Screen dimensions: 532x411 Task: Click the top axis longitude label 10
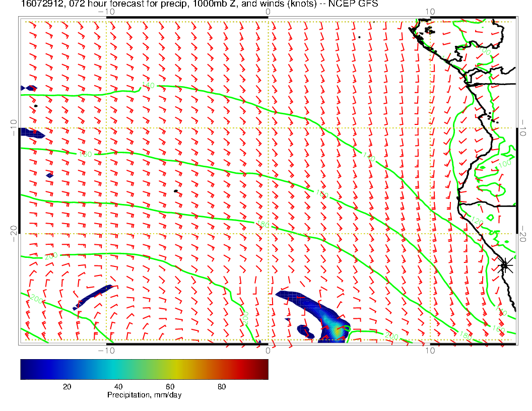[429, 11]
